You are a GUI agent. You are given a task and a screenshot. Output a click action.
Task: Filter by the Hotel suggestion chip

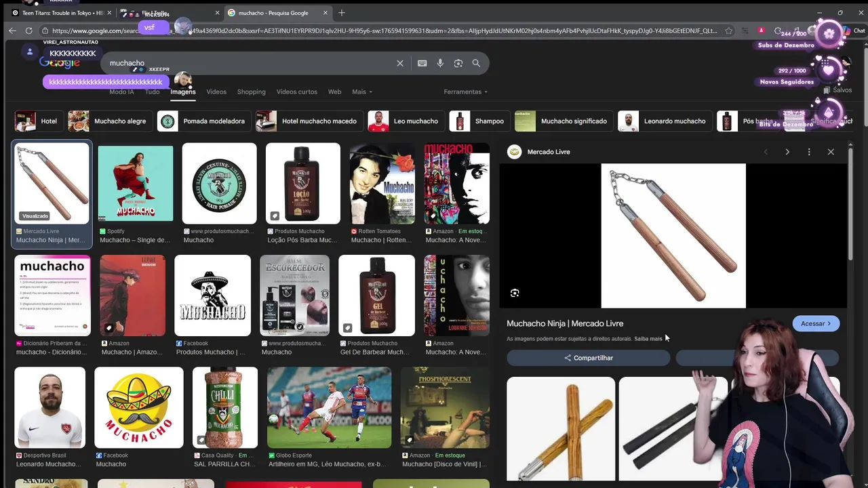pos(39,121)
